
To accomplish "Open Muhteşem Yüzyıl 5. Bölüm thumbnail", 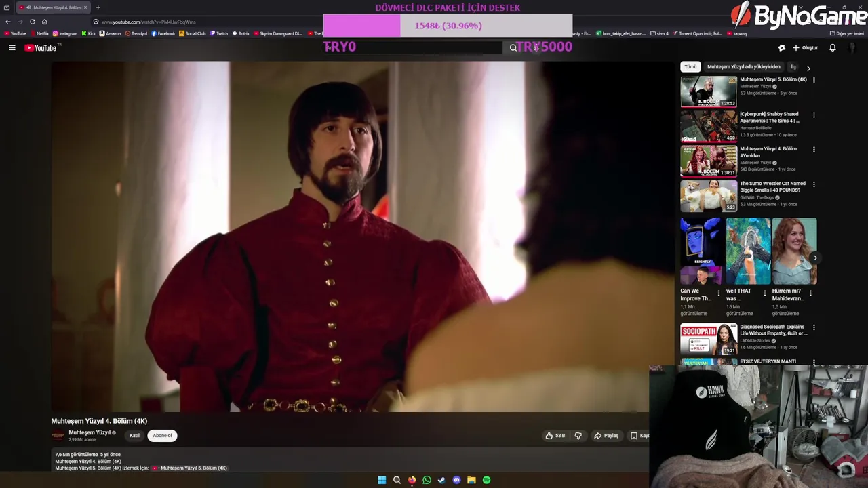I will coord(709,91).
